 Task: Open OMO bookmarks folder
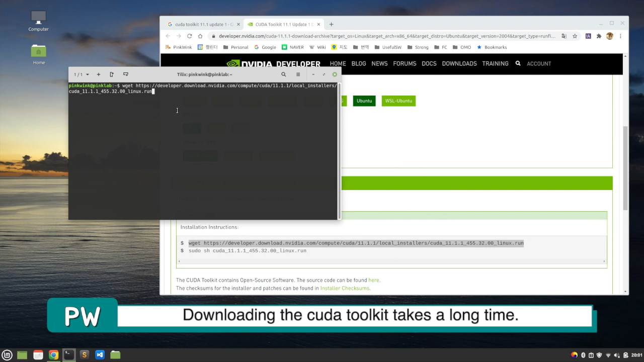[461, 47]
